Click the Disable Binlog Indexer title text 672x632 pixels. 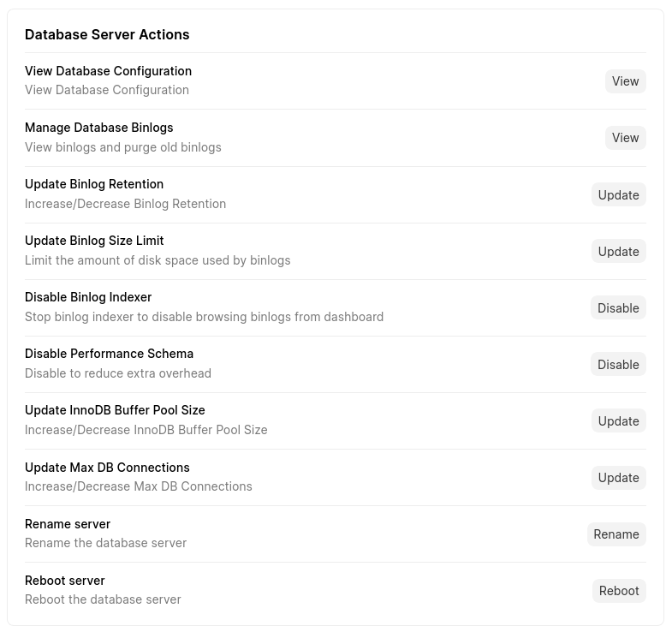point(88,297)
